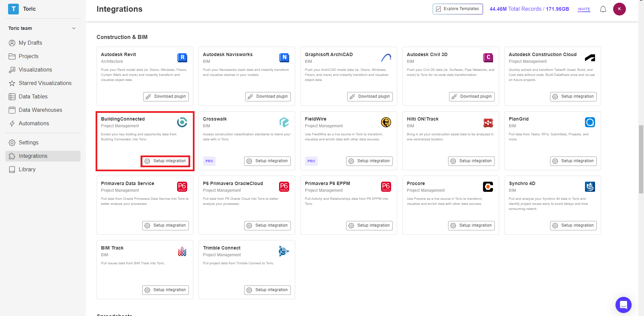
Task: Click the Trimble Connect logo icon
Action: [x=284, y=251]
